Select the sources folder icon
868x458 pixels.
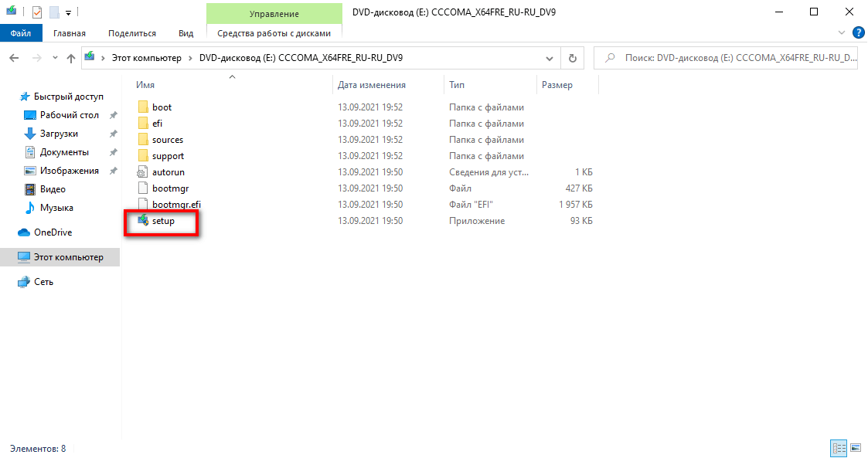[143, 139]
